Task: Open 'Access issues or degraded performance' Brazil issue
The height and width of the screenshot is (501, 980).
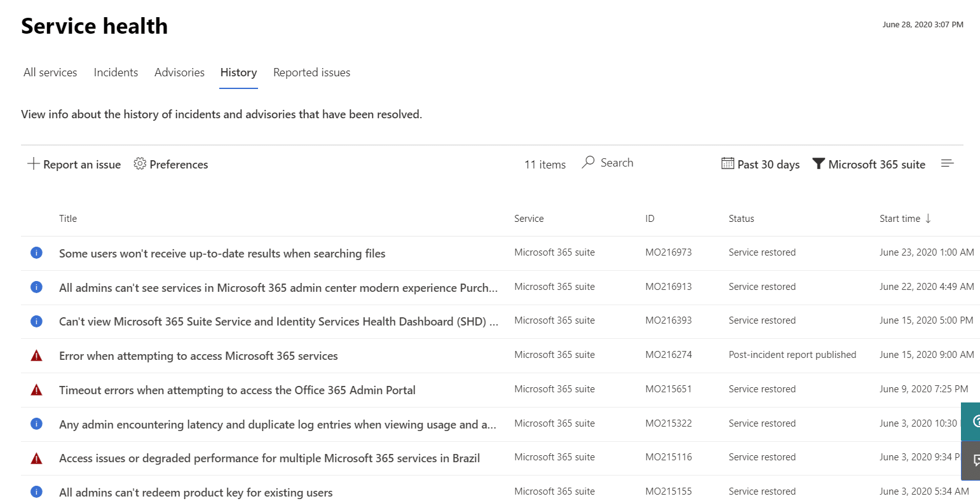Action: (x=269, y=458)
